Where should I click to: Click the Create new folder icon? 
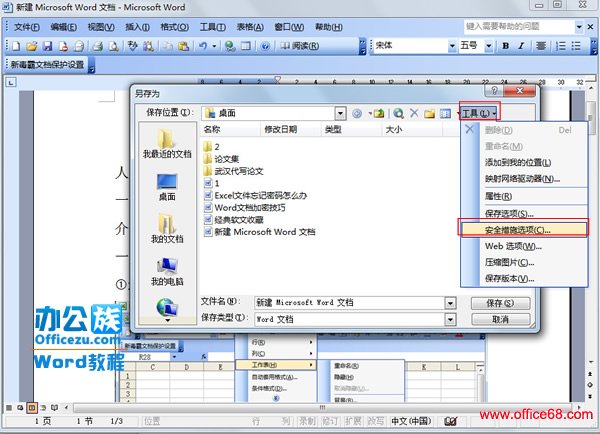click(430, 113)
